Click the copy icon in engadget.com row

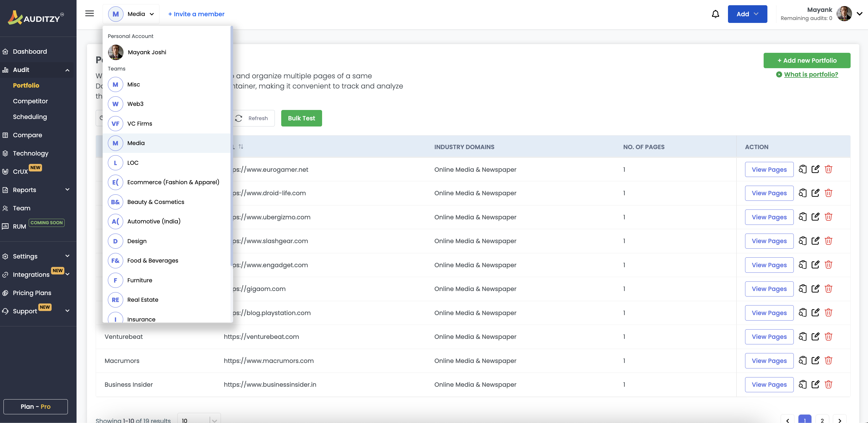coord(803,265)
